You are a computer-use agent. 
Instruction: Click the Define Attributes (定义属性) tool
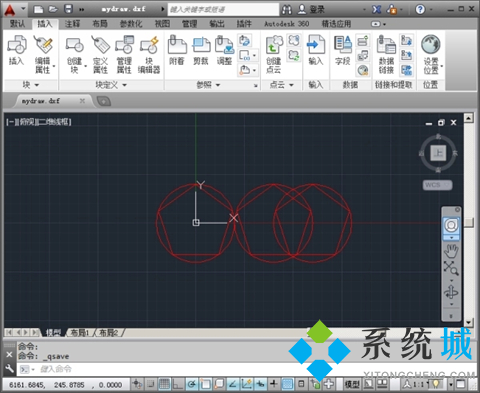pos(100,55)
